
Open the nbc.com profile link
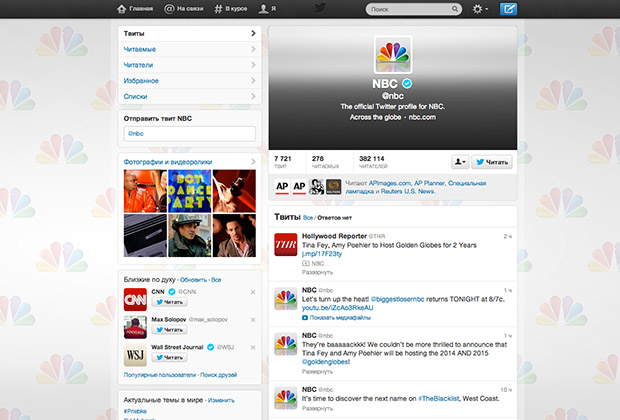point(422,117)
